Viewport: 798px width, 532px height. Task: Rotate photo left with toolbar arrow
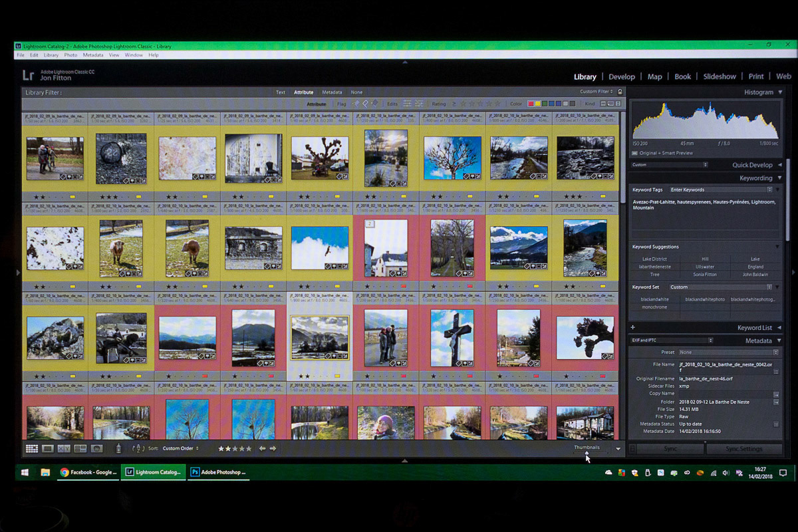coord(262,449)
